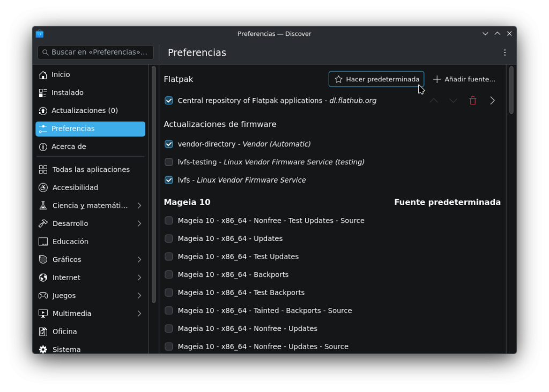Click the Sistema gear icon
The image size is (549, 392).
tap(43, 349)
